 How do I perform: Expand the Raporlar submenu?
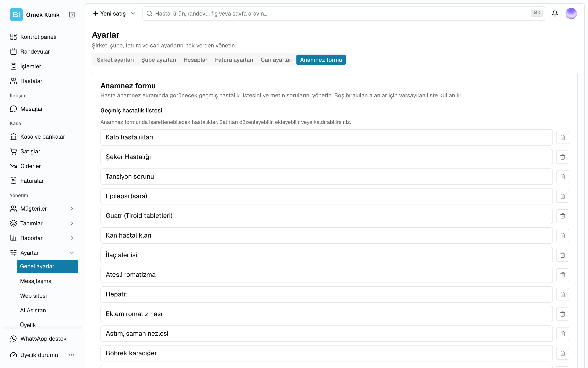tap(72, 238)
